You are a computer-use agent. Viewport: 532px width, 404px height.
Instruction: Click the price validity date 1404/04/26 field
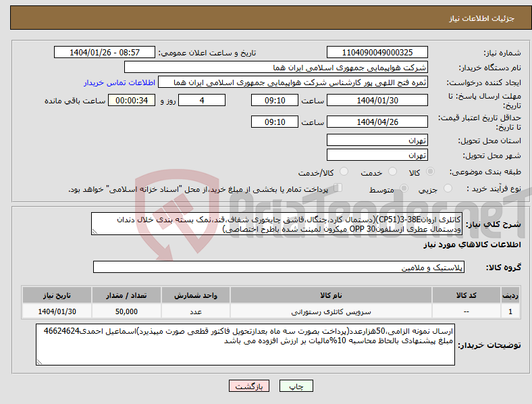(x=377, y=122)
